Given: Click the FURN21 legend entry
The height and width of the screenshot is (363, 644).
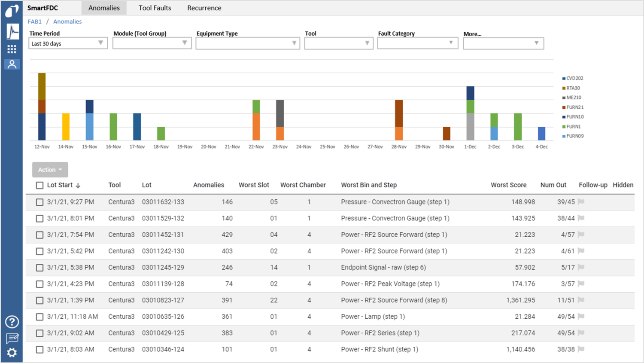Looking at the screenshot, I should (x=573, y=107).
